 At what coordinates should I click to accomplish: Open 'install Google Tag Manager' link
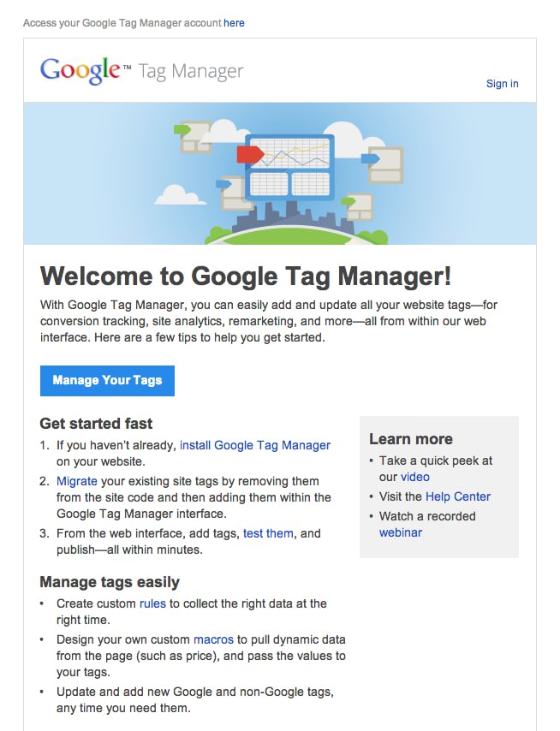tap(254, 445)
